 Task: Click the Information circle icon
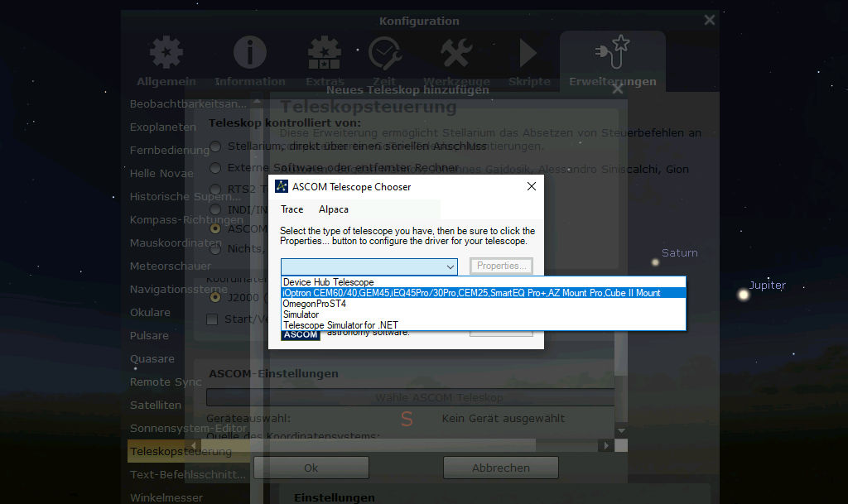coord(249,54)
